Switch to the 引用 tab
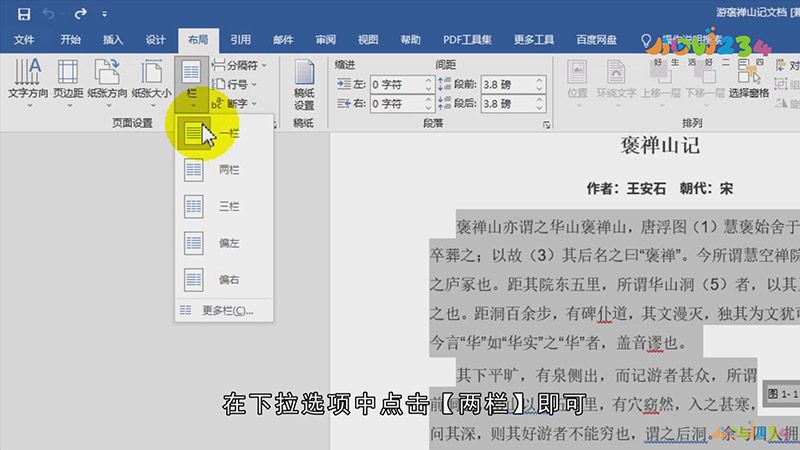 (x=240, y=40)
